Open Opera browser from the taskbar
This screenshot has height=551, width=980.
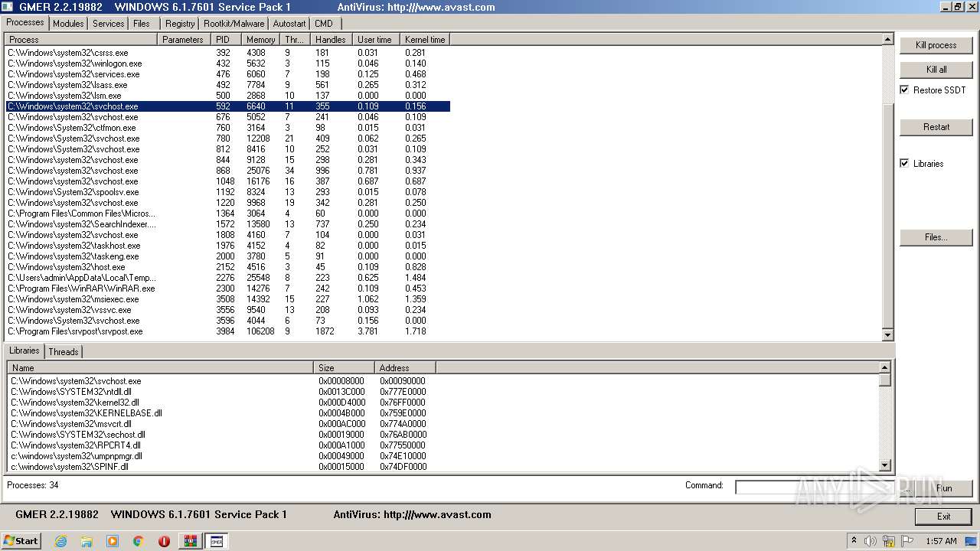[x=164, y=541]
